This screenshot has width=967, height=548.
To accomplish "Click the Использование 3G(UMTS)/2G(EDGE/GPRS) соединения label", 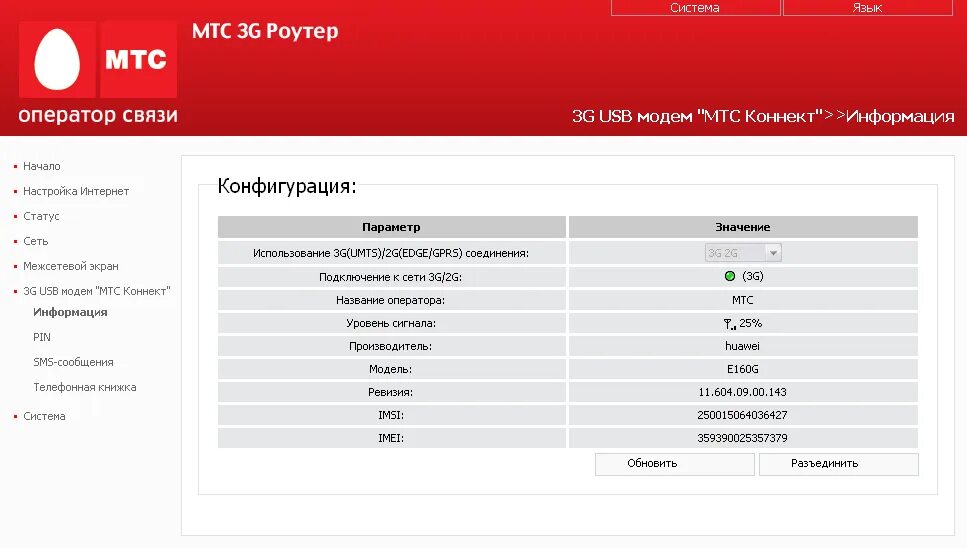I will tap(391, 253).
